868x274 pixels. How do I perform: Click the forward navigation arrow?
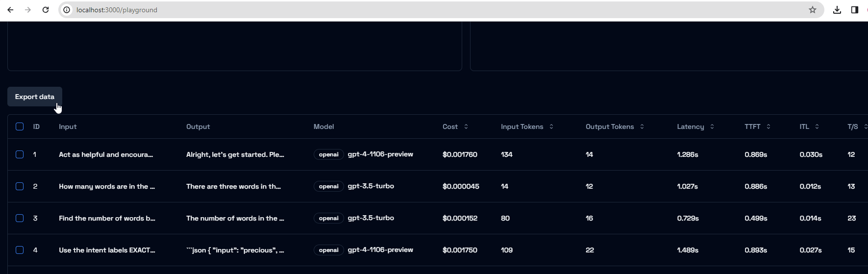point(28,10)
